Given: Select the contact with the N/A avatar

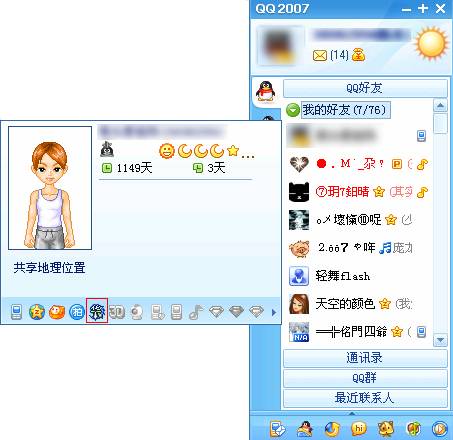Looking at the screenshot, I should [358, 332].
